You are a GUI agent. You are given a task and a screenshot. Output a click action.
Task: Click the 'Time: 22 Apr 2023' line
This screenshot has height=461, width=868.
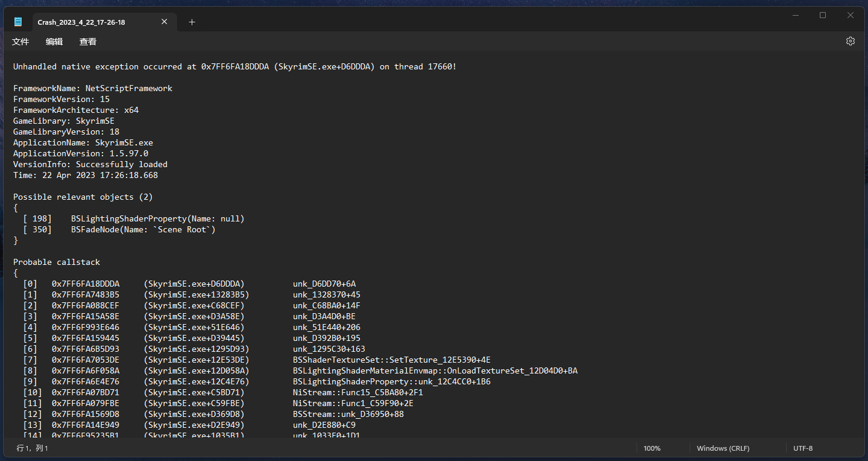pyautogui.click(x=86, y=175)
